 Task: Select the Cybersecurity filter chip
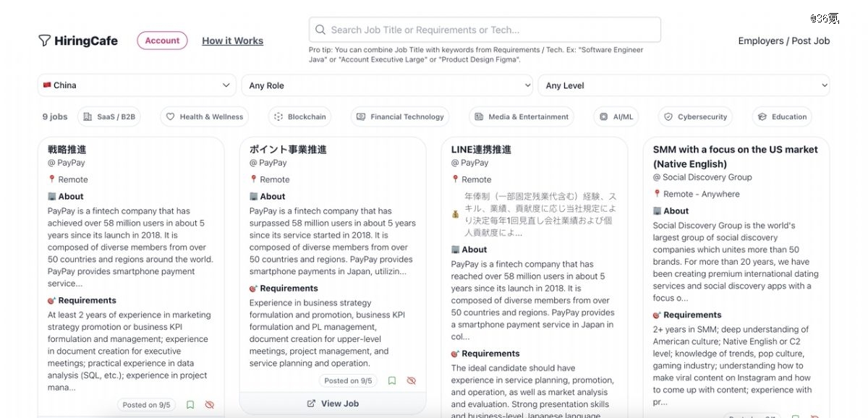(695, 116)
